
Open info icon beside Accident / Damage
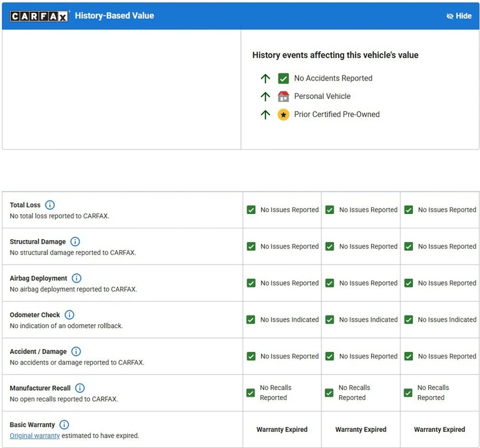coord(76,352)
